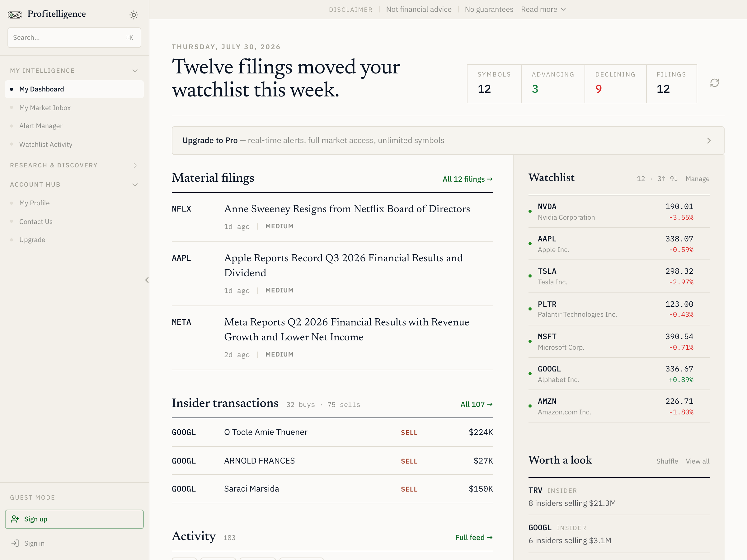Open All 12 filings link
This screenshot has height=560, width=747.
click(x=467, y=179)
